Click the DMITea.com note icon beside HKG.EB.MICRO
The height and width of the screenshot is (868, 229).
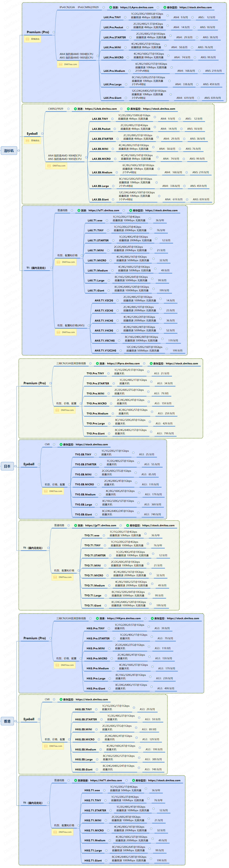point(46,746)
